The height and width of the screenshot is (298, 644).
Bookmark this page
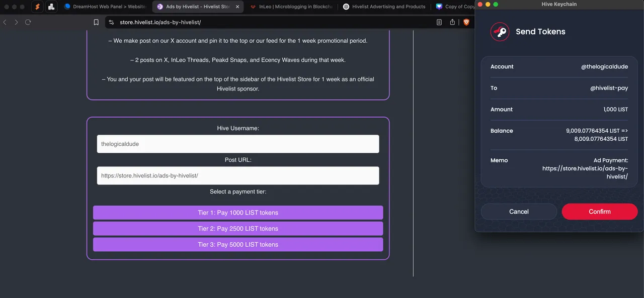[x=96, y=22]
